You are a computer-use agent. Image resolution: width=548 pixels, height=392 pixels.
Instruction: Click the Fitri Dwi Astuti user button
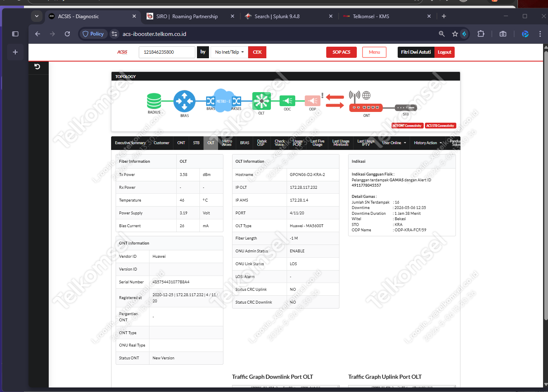[416, 52]
